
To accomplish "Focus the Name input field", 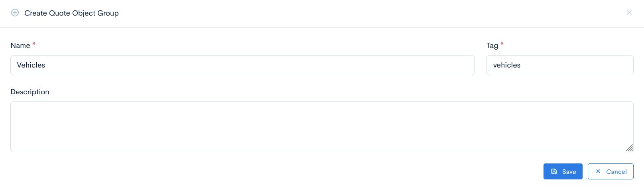I will [242, 65].
